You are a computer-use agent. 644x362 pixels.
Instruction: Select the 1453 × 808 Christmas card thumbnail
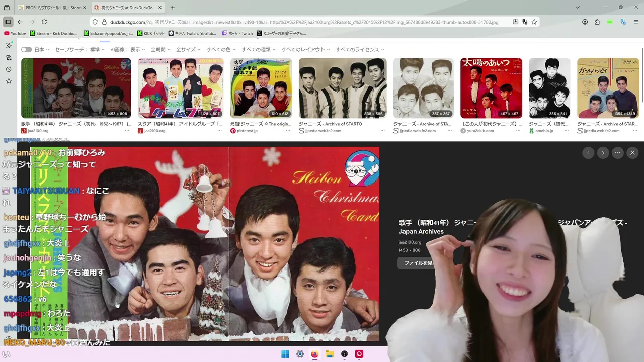(x=76, y=88)
